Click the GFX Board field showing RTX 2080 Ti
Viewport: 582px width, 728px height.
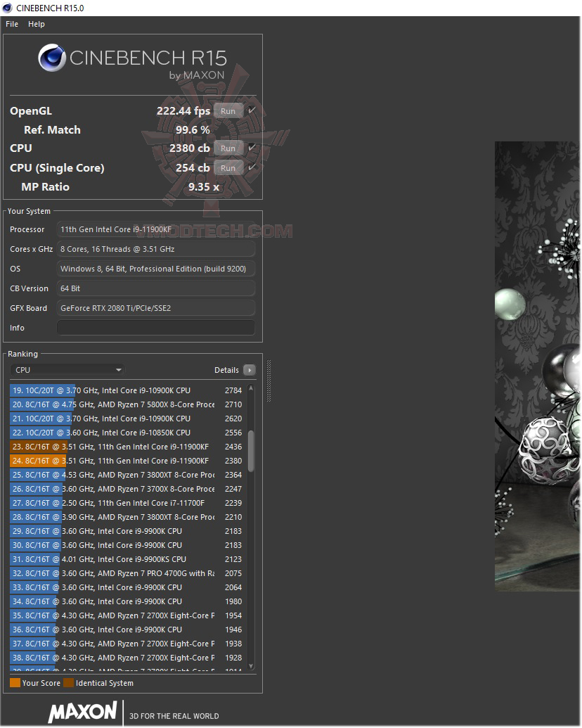(155, 307)
